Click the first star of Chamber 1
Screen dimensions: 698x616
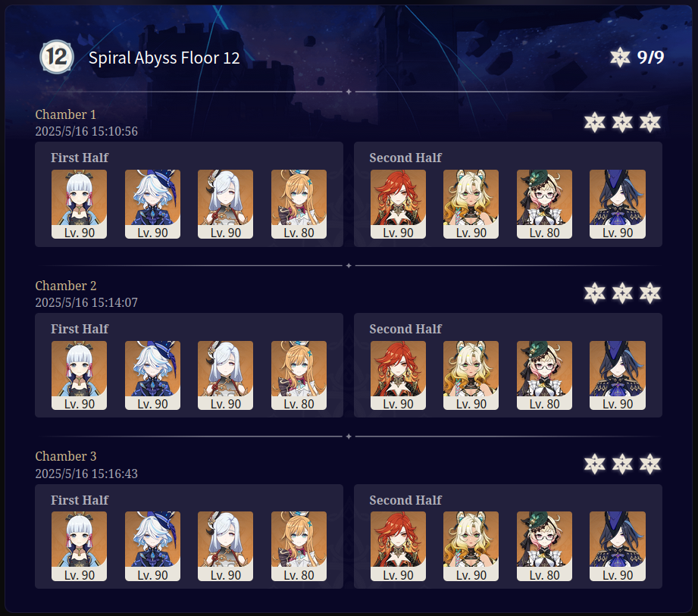tap(595, 123)
